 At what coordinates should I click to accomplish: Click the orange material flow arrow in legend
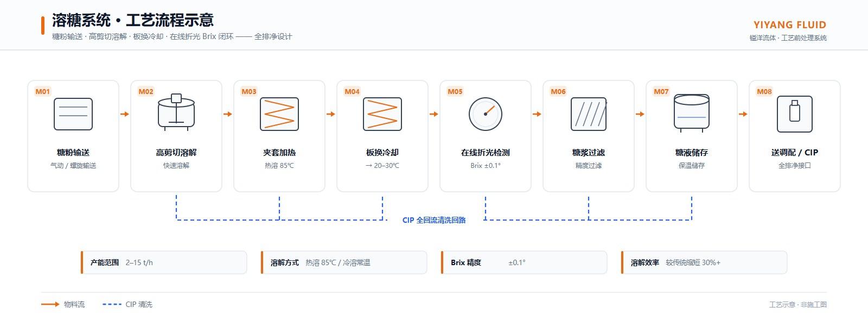[x=50, y=304]
